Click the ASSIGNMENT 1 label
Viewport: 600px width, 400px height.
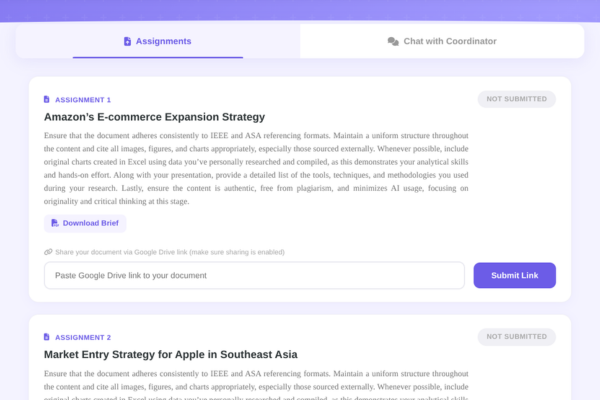[x=83, y=100]
